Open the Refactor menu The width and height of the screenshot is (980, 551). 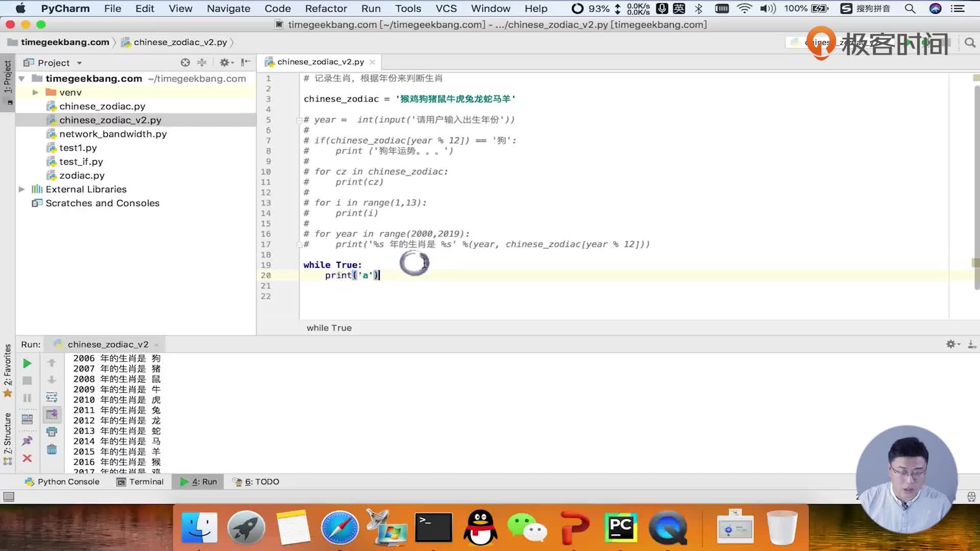tap(326, 9)
